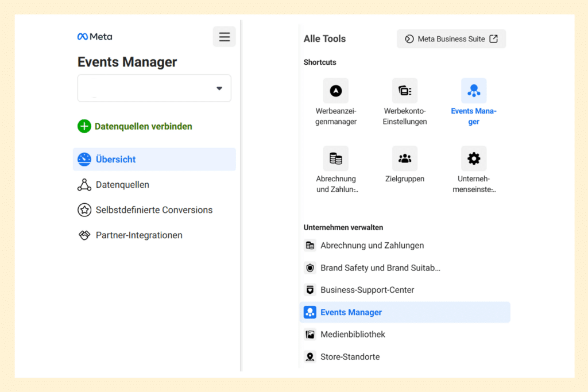This screenshot has width=588, height=392.
Task: Select the Store-Standorte entry
Action: click(350, 356)
